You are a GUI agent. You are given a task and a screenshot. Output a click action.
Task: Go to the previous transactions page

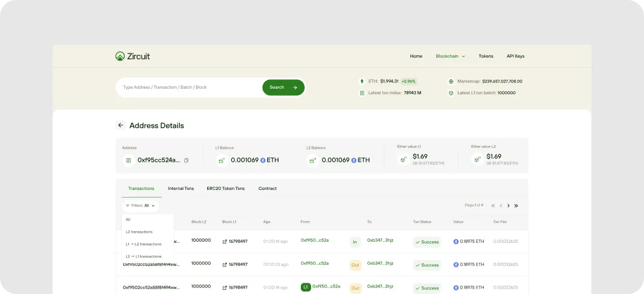[x=501, y=206]
